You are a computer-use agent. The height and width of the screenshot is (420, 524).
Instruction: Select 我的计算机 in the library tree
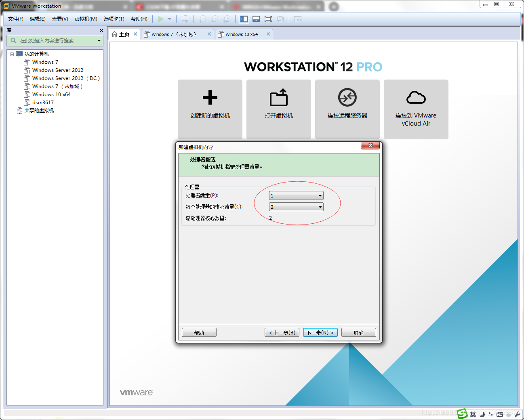[37, 54]
